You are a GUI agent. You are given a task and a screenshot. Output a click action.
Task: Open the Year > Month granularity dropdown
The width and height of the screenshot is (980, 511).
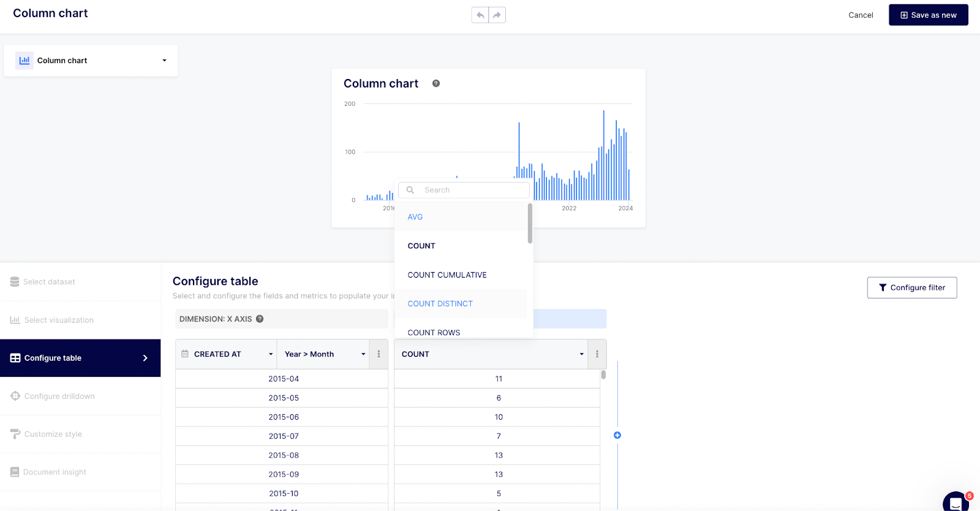pos(363,354)
